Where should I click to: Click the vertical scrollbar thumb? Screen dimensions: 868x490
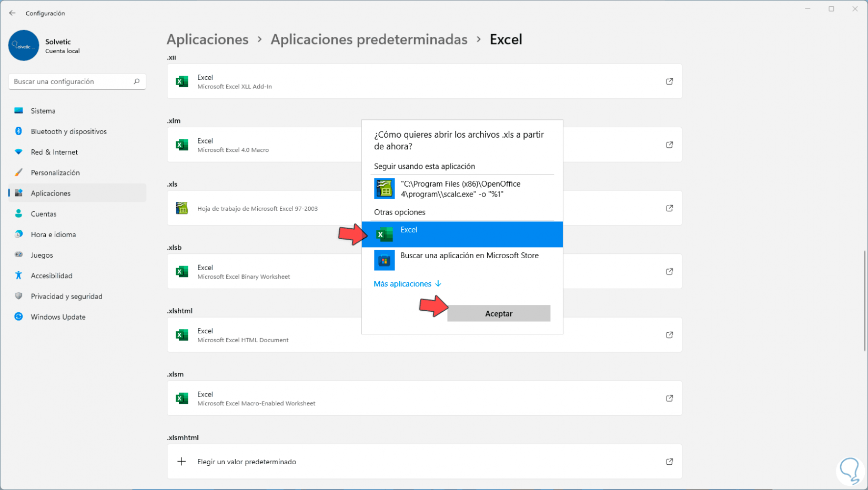pos(864,301)
